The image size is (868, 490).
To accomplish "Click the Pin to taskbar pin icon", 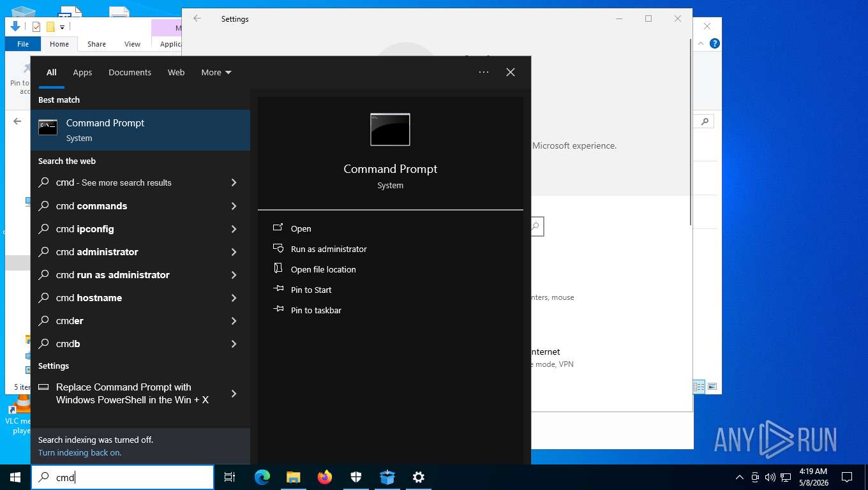I will [x=278, y=309].
